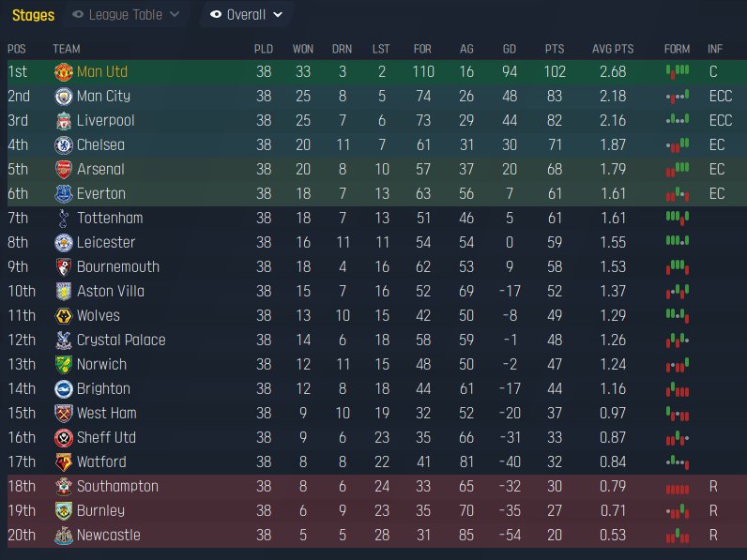747x560 pixels.
Task: Click the Newcastle club badge
Action: click(x=63, y=536)
